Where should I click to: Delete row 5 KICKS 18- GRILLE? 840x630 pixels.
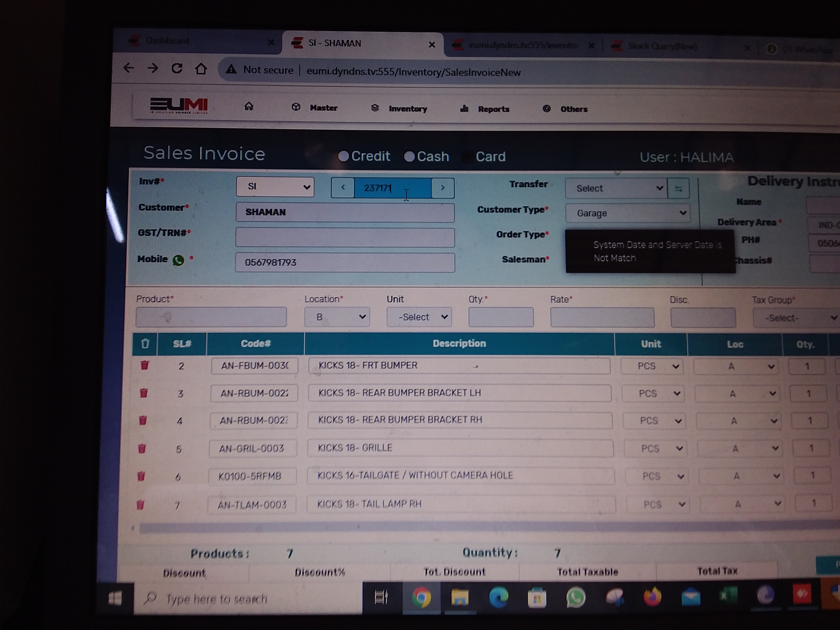142,449
